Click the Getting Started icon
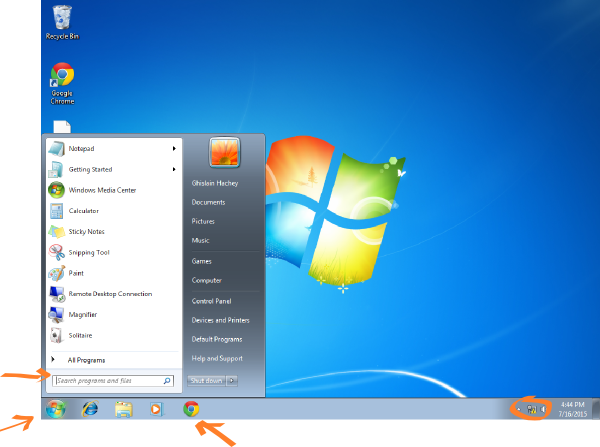Image resolution: width=600 pixels, height=447 pixels. (x=56, y=169)
